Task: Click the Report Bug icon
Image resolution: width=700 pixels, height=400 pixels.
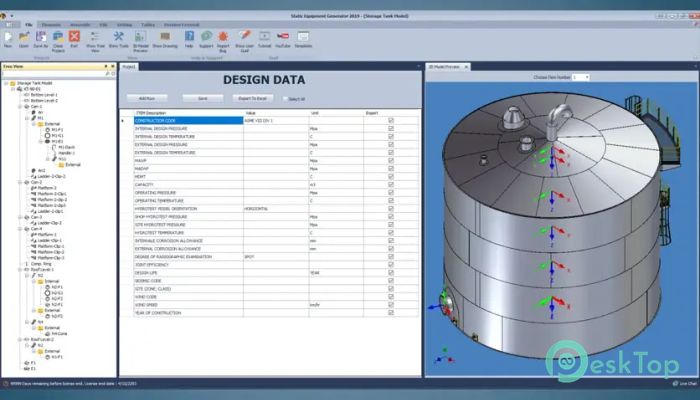Action: (x=222, y=36)
